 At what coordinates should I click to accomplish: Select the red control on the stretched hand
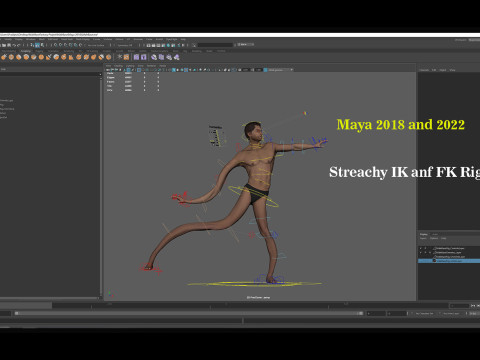click(180, 198)
